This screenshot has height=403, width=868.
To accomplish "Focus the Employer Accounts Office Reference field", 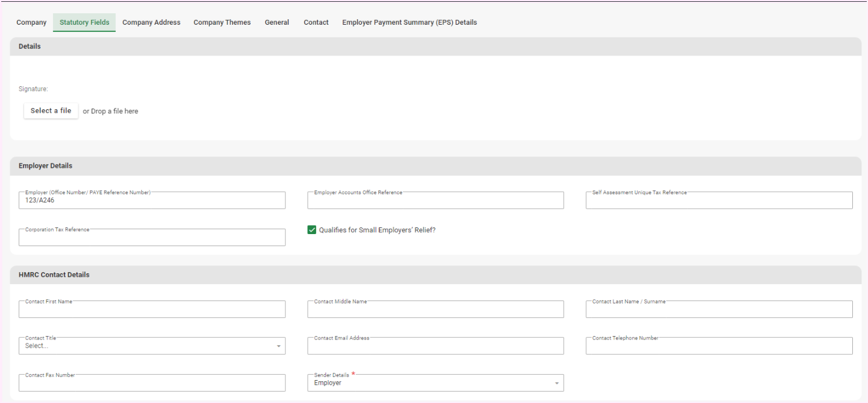I will point(435,201).
